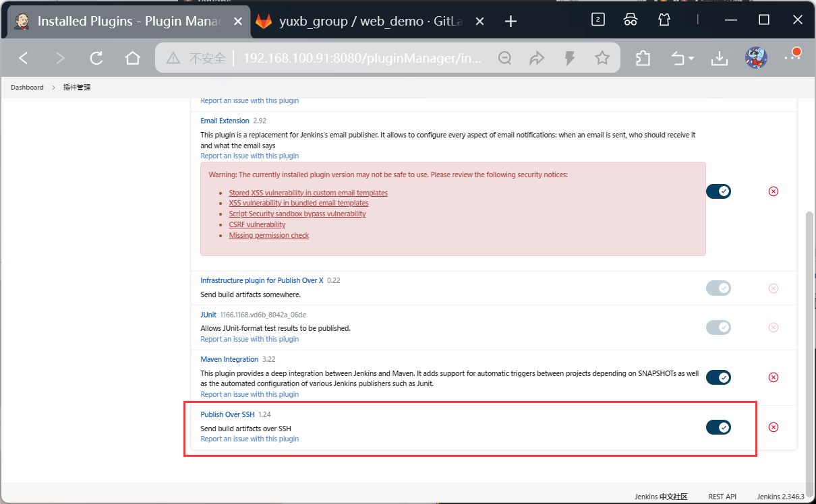Open the Jenkins 2.346.3 version link
Screen dimensions: 816x504
tap(780, 497)
